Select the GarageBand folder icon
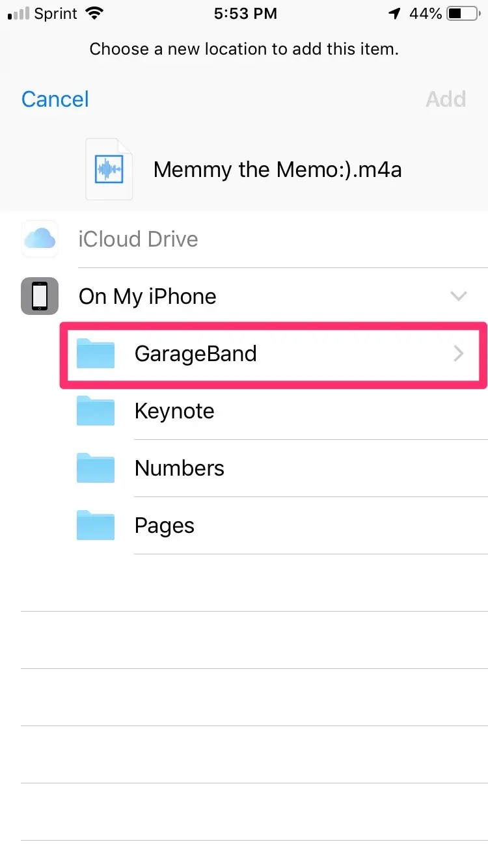 pyautogui.click(x=96, y=353)
